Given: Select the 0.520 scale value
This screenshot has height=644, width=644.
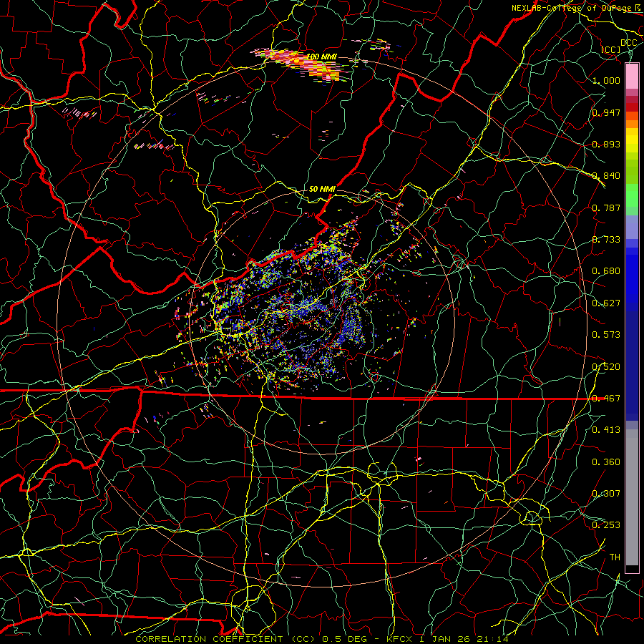Looking at the screenshot, I should click(606, 366).
